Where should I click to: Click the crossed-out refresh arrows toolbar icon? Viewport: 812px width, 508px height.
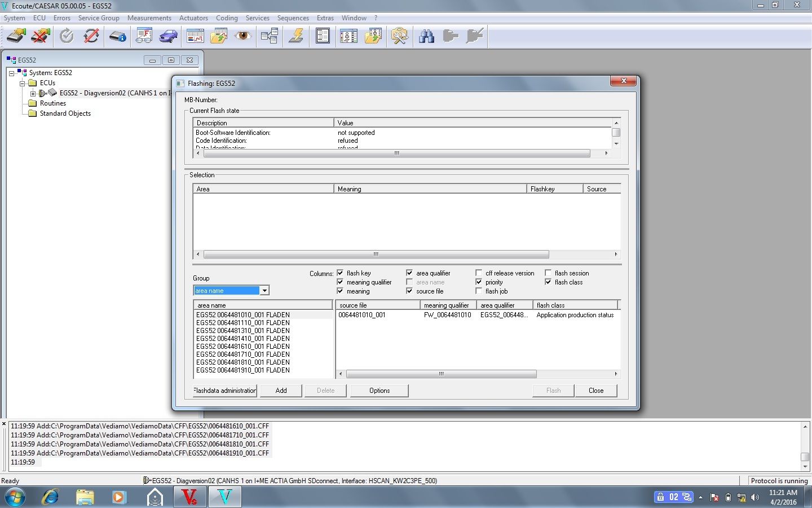point(91,37)
